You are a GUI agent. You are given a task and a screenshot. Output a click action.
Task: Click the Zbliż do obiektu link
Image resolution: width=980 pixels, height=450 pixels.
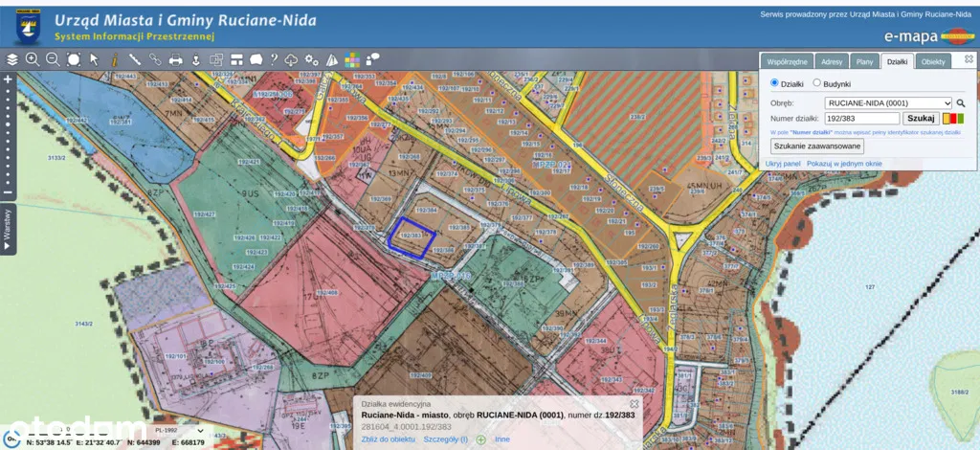tap(388, 439)
